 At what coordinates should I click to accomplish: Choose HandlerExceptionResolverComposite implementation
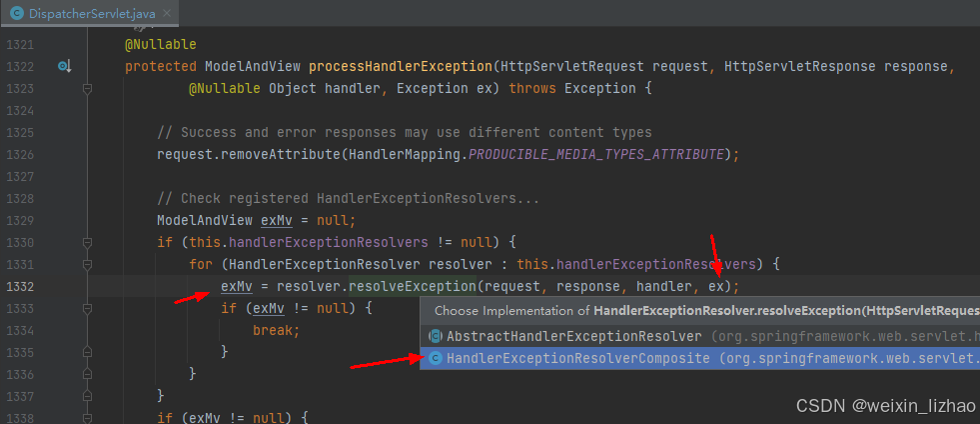coord(699,358)
